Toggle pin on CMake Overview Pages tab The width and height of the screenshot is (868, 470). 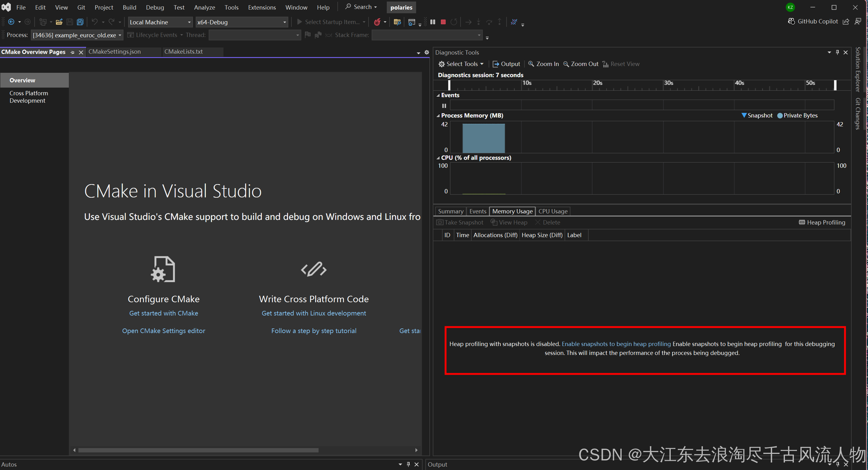tap(73, 52)
